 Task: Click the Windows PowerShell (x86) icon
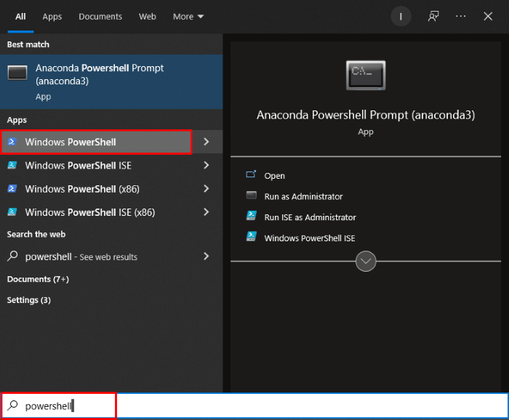(12, 188)
